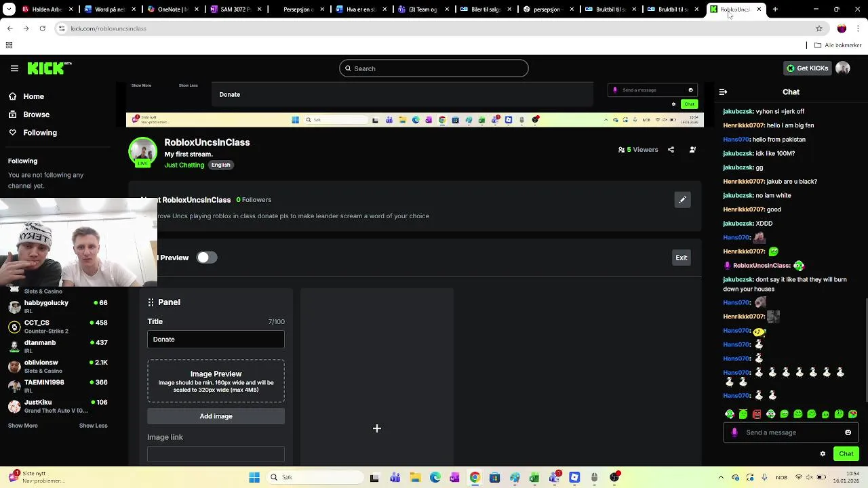Open the Chrome apps grid shortcut
Viewport: 868px width, 488px height.
[9, 45]
